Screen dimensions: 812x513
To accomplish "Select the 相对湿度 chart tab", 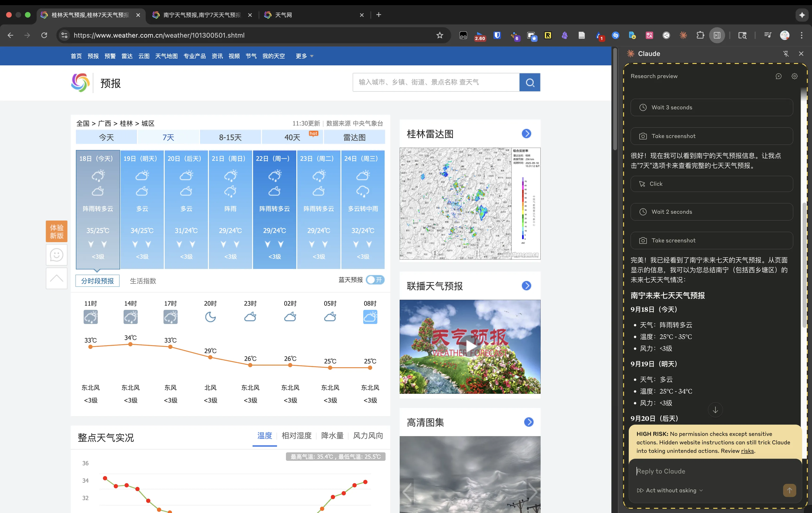I will (x=297, y=436).
